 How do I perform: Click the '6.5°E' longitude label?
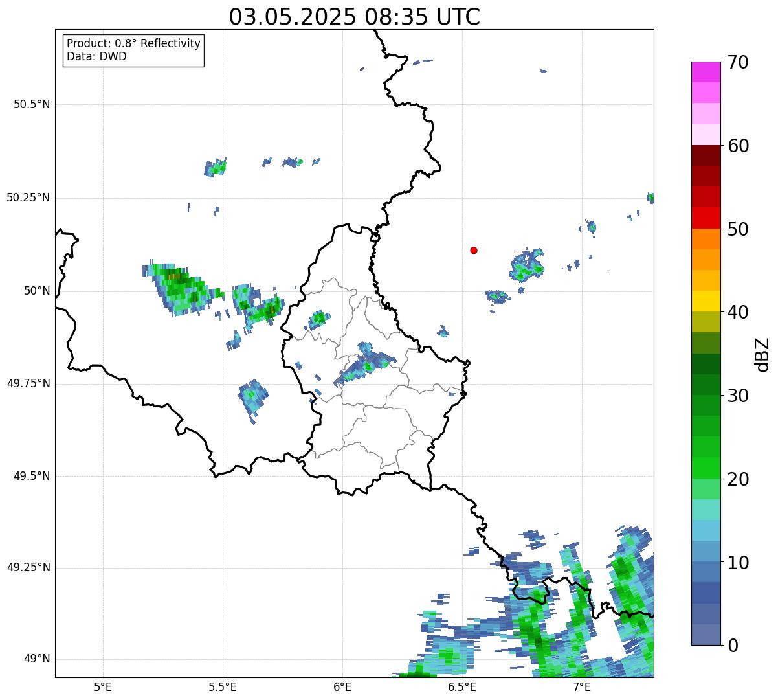pyautogui.click(x=462, y=686)
